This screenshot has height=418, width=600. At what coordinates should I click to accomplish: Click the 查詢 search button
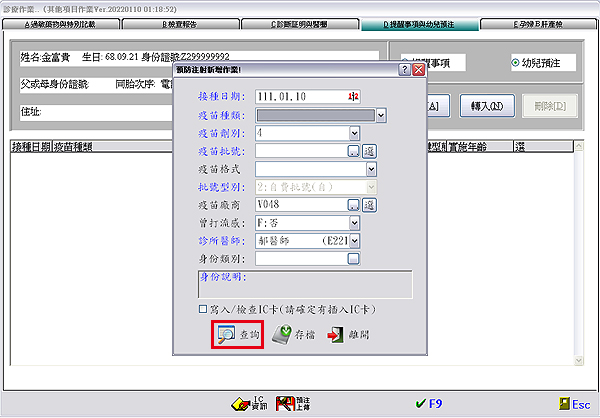coord(236,336)
